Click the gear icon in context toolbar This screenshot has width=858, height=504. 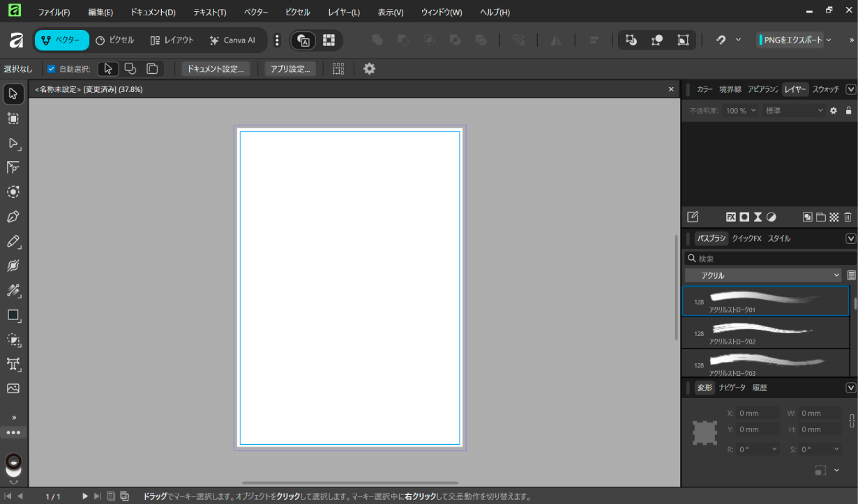pos(370,69)
